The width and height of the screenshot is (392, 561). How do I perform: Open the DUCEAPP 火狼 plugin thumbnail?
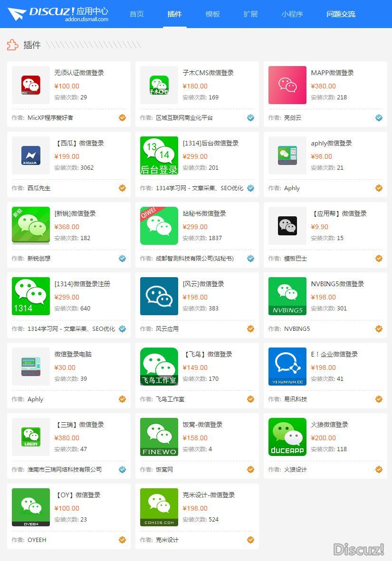click(x=287, y=437)
